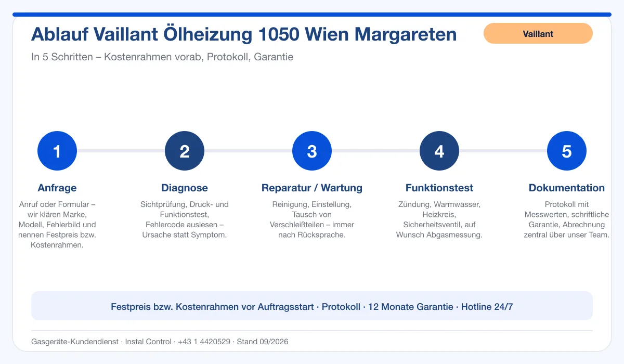Click the description starting 'Anruf oder Formular'

click(57, 225)
